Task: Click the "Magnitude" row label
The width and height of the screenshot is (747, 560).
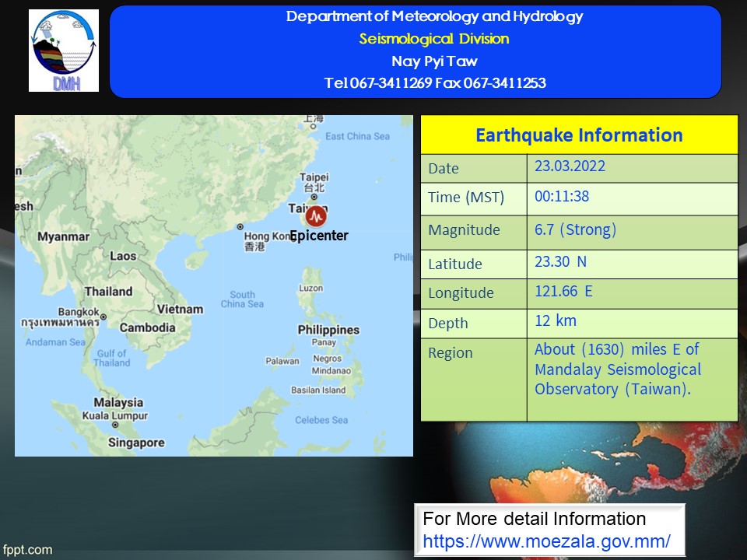Action: point(464,230)
